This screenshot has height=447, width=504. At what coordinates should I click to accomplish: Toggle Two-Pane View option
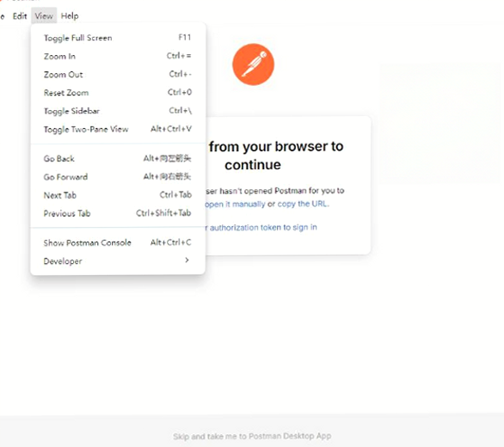pyautogui.click(x=118, y=129)
